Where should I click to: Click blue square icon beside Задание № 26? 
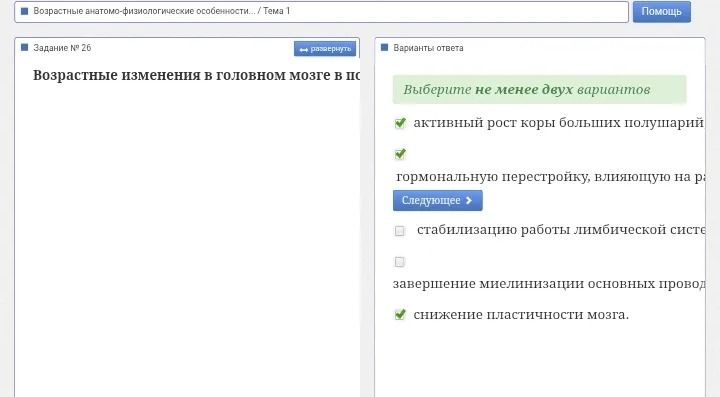(x=25, y=47)
